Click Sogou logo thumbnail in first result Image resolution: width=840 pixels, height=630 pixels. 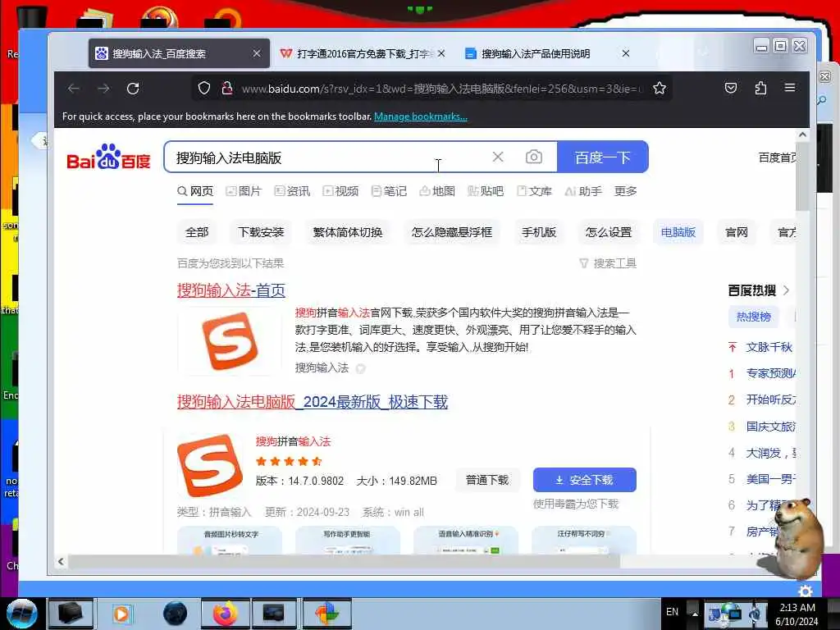230,341
